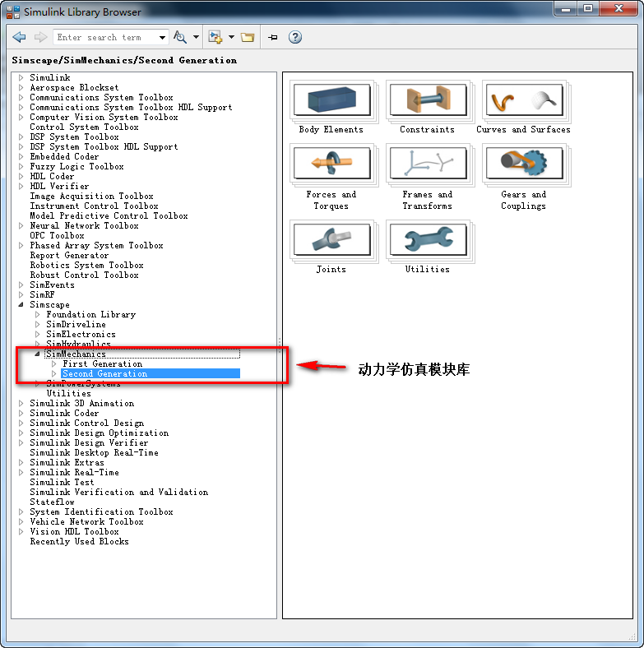
Task: Click the search (binoculars) icon
Action: (x=180, y=37)
